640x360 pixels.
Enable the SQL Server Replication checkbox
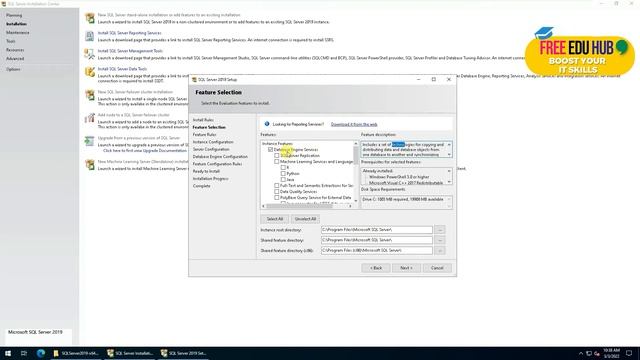pyautogui.click(x=277, y=156)
